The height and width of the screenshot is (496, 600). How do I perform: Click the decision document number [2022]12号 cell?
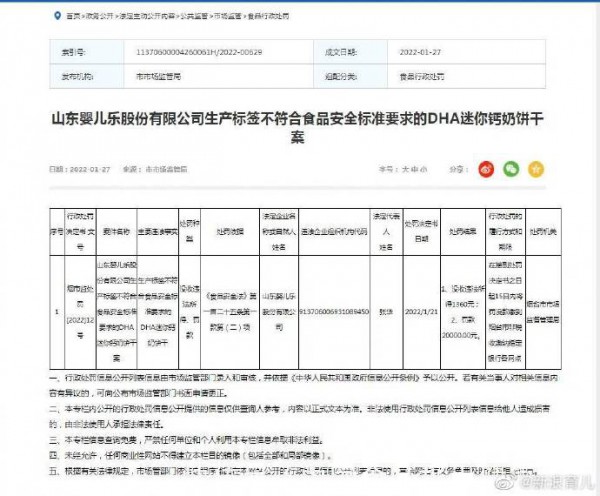[x=80, y=312]
